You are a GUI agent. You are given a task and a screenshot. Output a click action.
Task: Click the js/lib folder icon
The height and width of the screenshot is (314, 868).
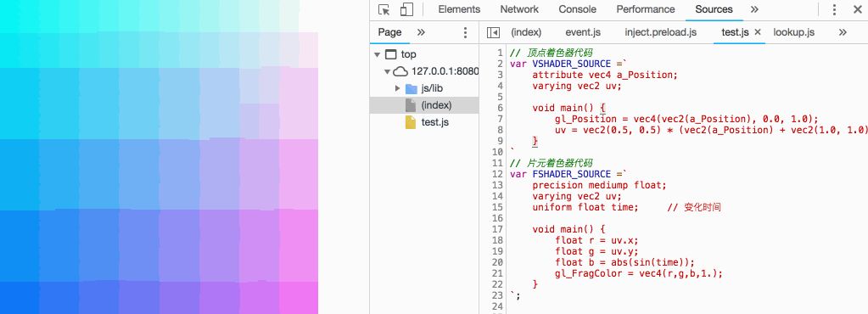pos(412,88)
